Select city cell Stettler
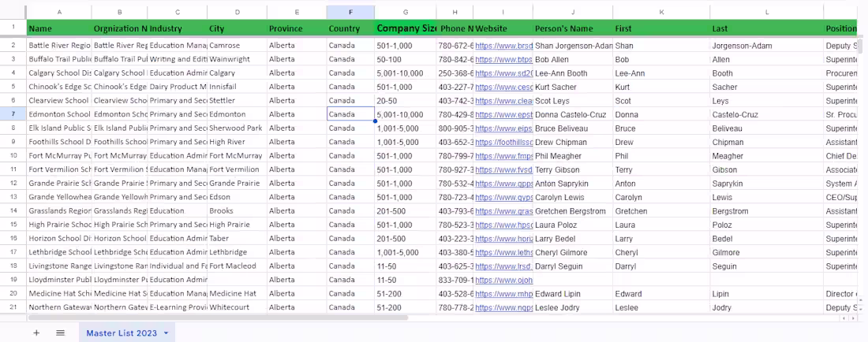Image resolution: width=868 pixels, height=342 pixels. [x=237, y=101]
